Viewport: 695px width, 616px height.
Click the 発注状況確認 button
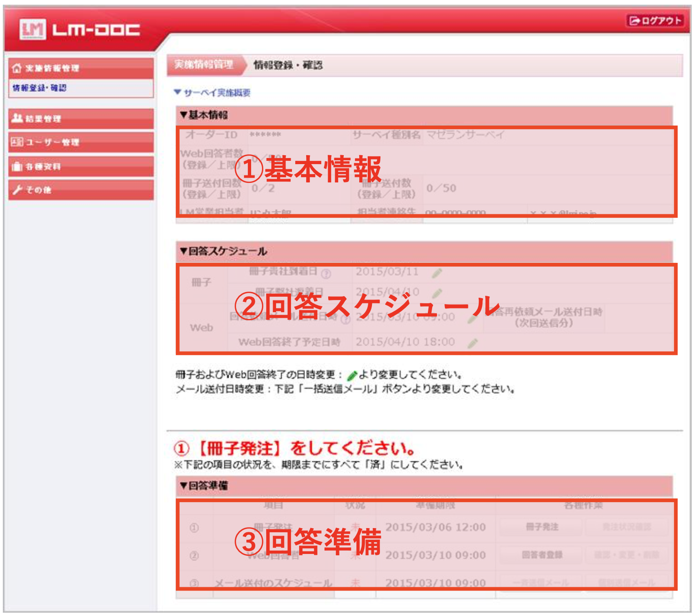(626, 527)
